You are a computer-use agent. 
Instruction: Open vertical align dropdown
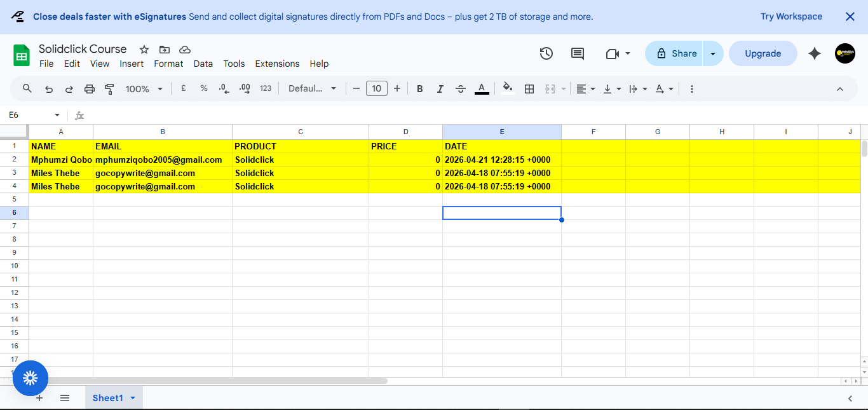pyautogui.click(x=612, y=89)
